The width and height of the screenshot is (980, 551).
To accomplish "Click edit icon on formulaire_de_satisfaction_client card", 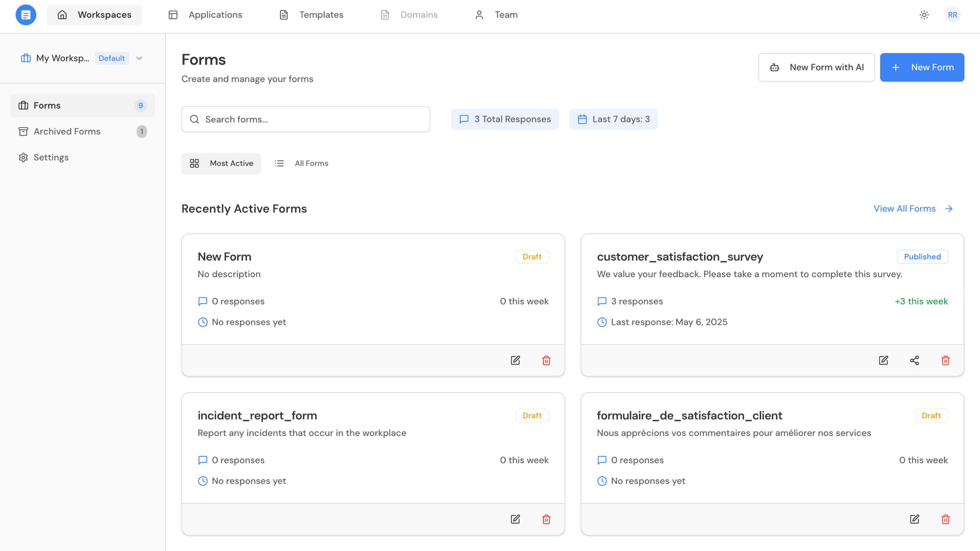I will pos(914,519).
